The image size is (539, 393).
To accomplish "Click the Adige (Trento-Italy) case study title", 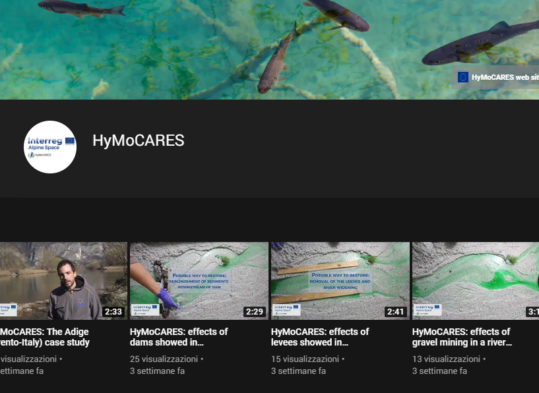I will click(45, 337).
